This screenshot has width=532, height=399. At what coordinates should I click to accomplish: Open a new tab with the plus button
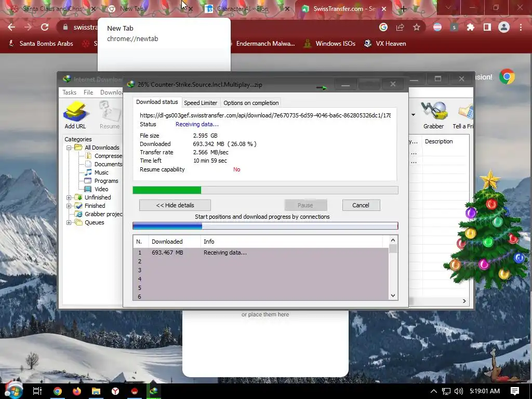pyautogui.click(x=403, y=9)
